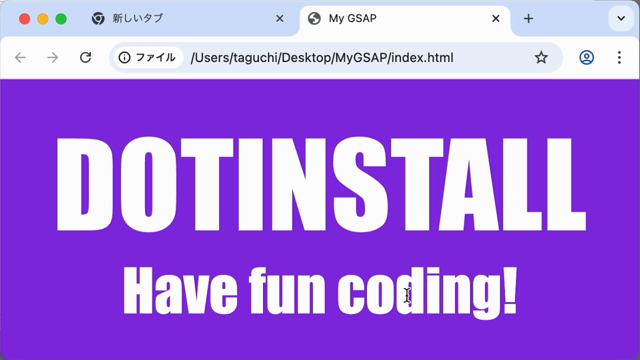The height and width of the screenshot is (360, 640).
Task: Maximize window with green traffic light
Action: click(61, 19)
